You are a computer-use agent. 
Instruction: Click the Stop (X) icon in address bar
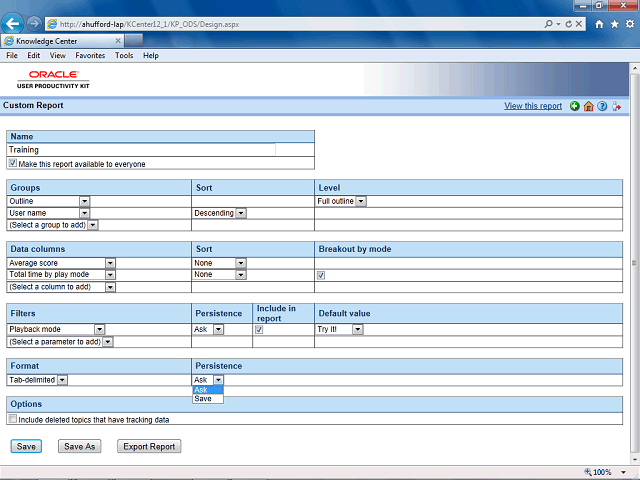point(579,24)
